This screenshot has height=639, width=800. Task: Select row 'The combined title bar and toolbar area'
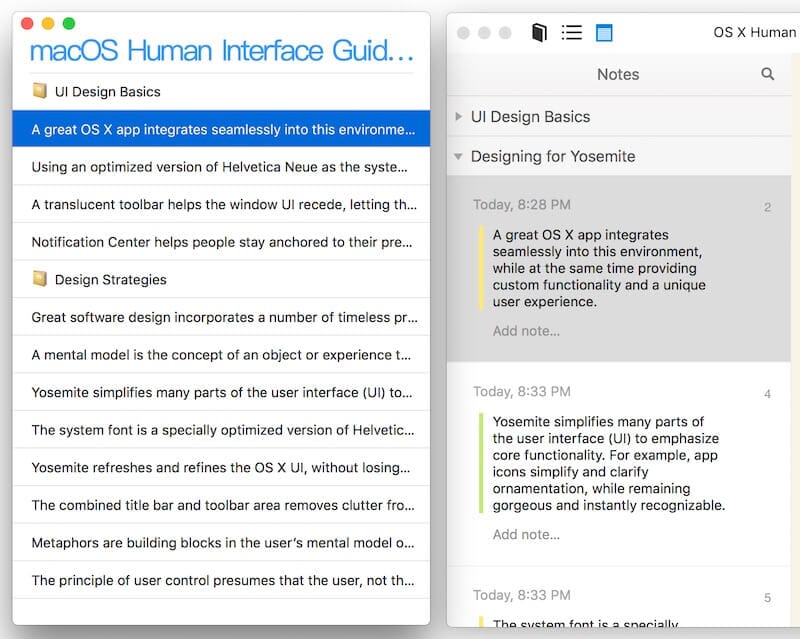point(221,505)
